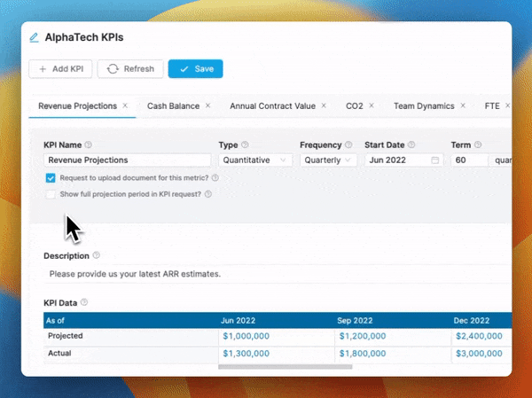Close the Cash Balance tab
Screen dimensions: 532x398
tap(207, 105)
